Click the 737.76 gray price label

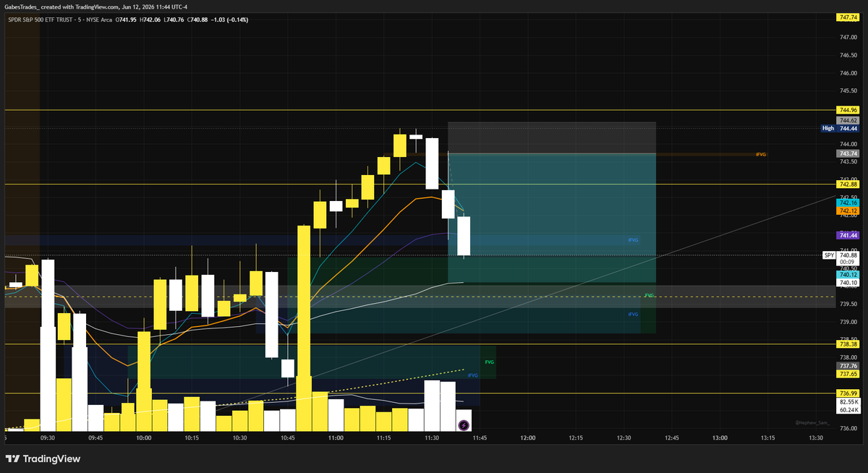848,367
